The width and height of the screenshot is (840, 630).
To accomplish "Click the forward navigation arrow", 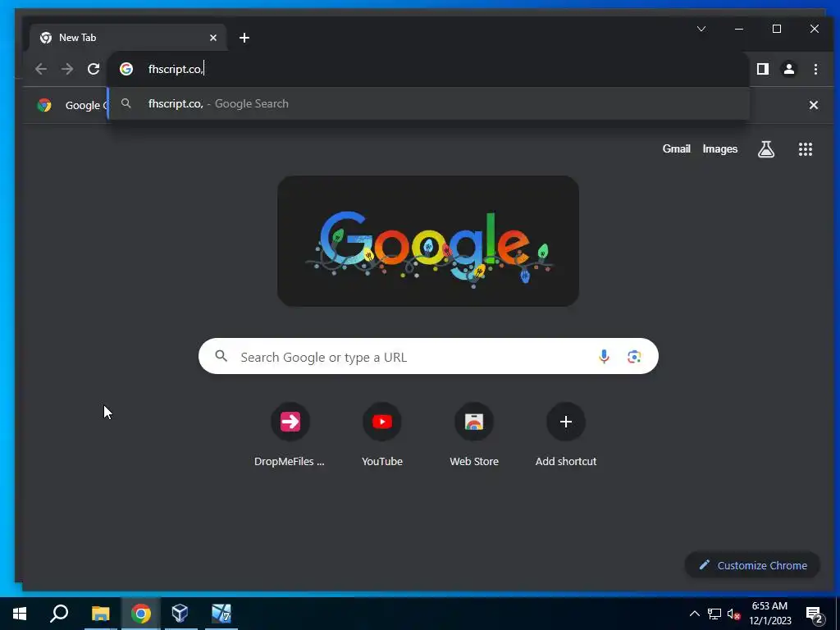I will click(67, 69).
